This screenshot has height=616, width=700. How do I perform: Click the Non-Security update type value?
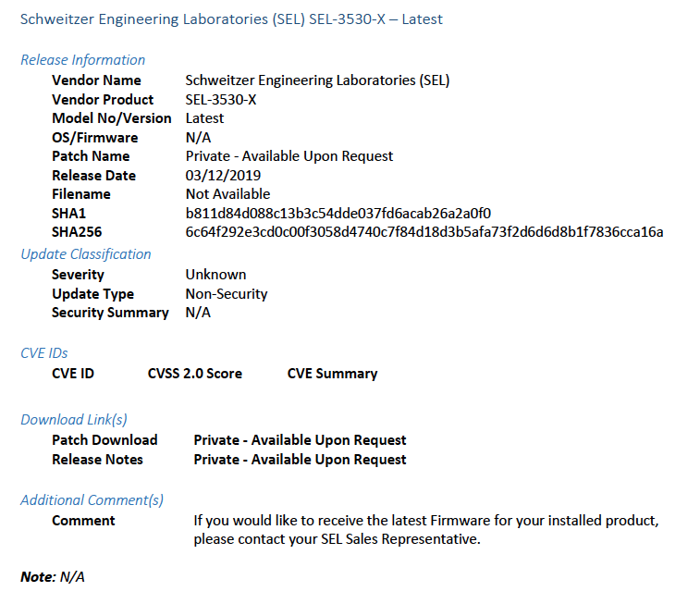(227, 294)
